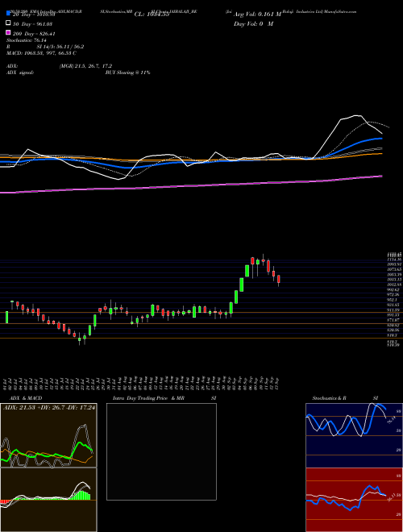This screenshot has height=532, width=403.
Task: Click the last red candlestick on the price chart
Action: pos(279,279)
